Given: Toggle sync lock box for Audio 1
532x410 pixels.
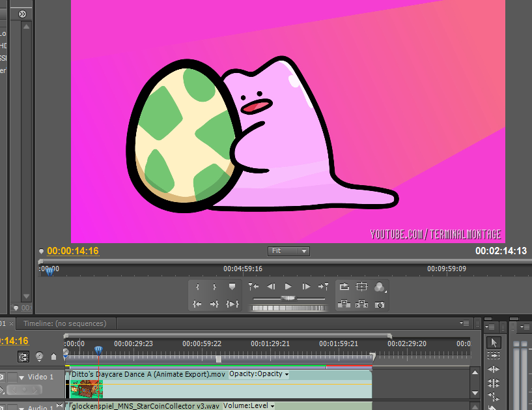Looking at the screenshot, I should (12, 407).
